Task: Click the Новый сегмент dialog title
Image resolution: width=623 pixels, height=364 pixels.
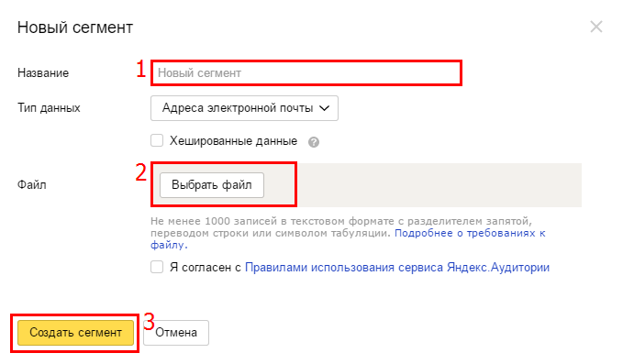Action: point(75,28)
